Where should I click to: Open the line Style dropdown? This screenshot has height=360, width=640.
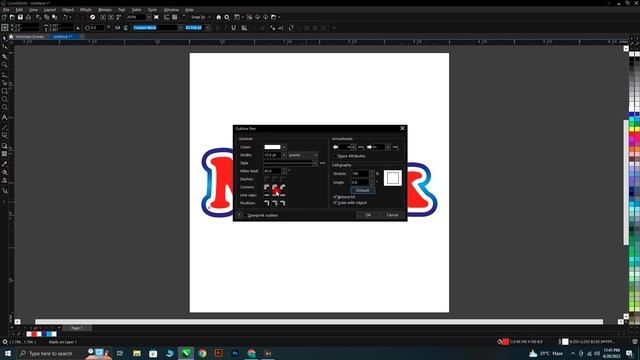tap(315, 163)
